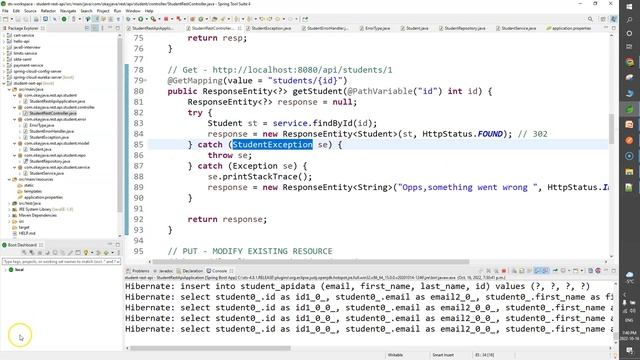The height and width of the screenshot is (360, 640).
Task: Open the Navigate menu
Action: point(68,11)
